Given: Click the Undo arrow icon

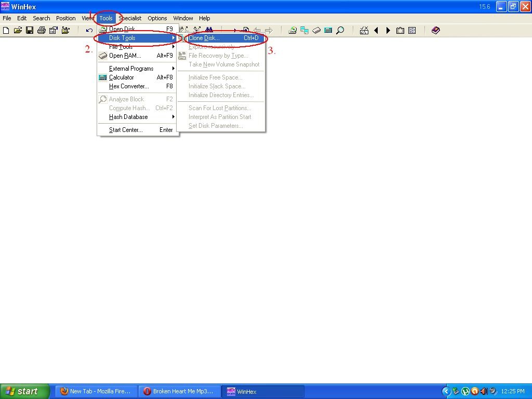Looking at the screenshot, I should 89,31.
